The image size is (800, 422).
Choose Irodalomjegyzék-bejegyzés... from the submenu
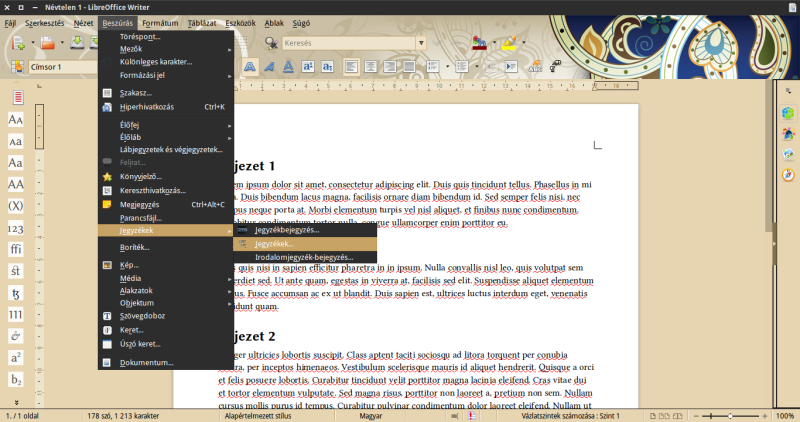tap(305, 257)
